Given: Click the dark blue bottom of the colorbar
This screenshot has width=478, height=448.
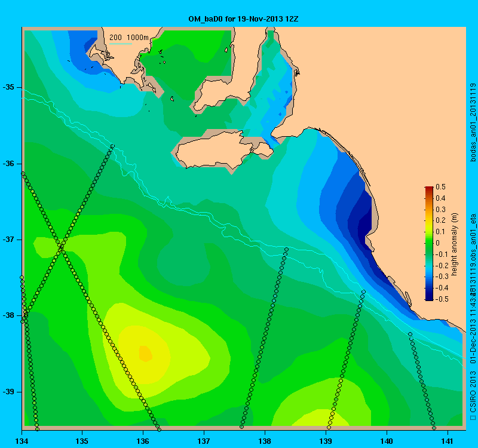Looking at the screenshot, I should click(x=429, y=297).
